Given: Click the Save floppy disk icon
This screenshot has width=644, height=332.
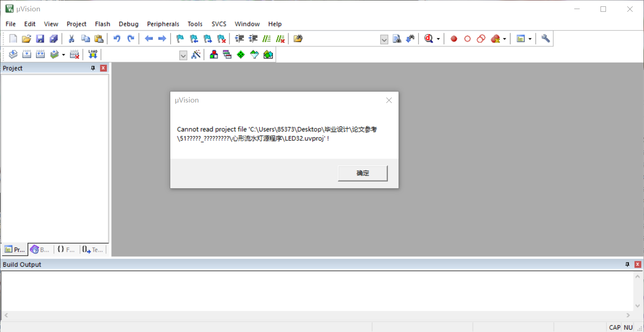Looking at the screenshot, I should click(x=40, y=39).
